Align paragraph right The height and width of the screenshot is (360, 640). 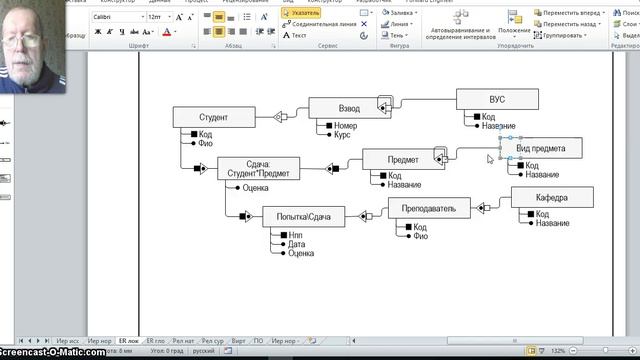coord(231,32)
